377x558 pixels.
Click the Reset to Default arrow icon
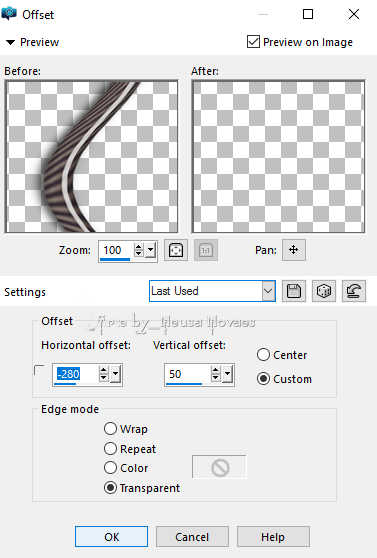(354, 291)
